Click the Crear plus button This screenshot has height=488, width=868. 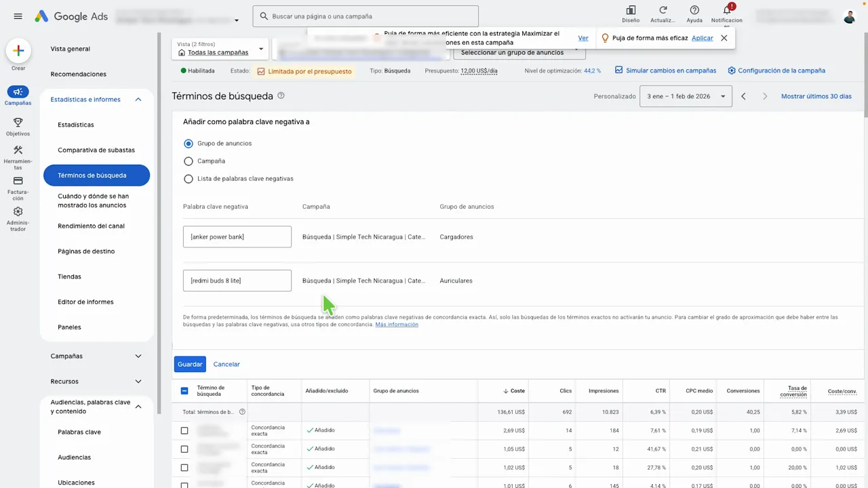point(18,50)
